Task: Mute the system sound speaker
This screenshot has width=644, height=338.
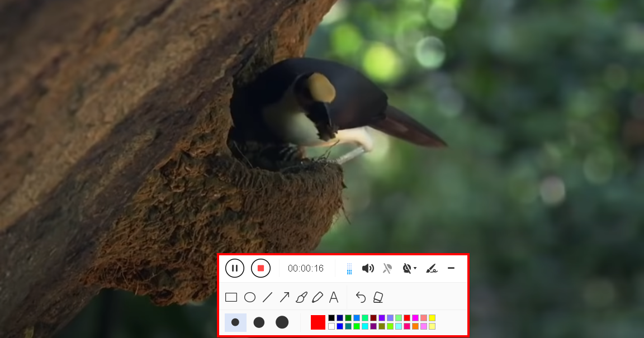Action: [368, 268]
